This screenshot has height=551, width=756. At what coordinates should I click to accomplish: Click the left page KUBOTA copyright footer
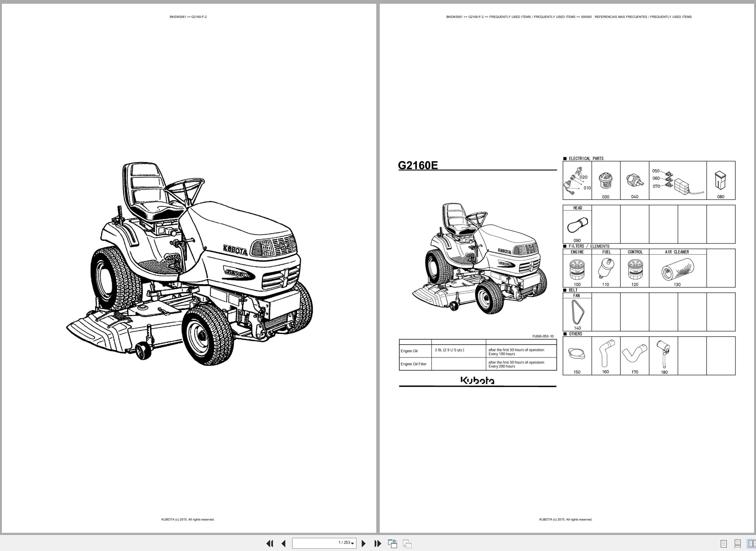(188, 519)
